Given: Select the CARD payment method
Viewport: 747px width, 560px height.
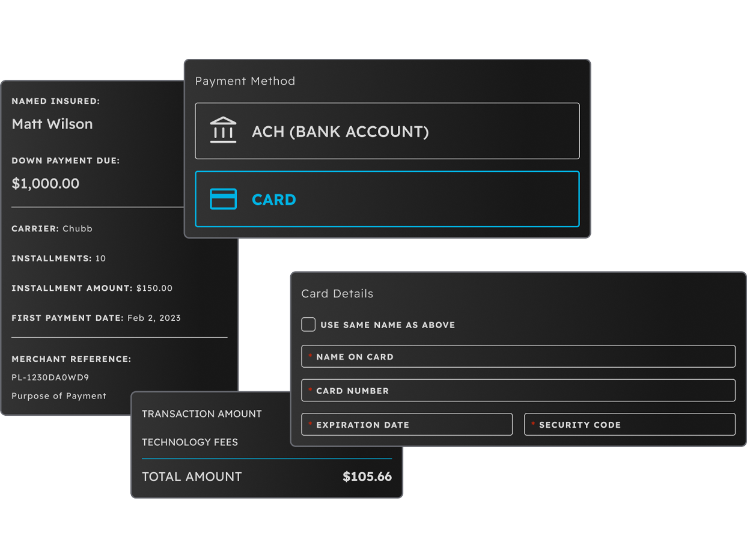Looking at the screenshot, I should pos(387,199).
